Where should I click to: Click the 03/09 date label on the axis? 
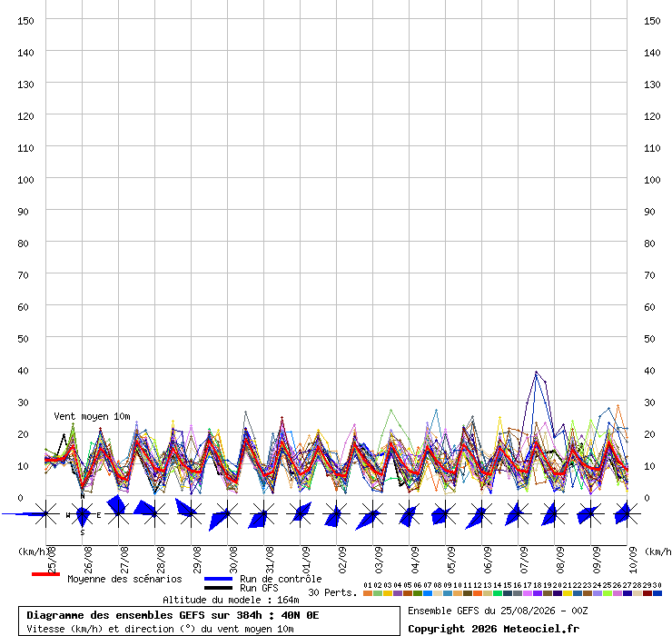pos(379,560)
